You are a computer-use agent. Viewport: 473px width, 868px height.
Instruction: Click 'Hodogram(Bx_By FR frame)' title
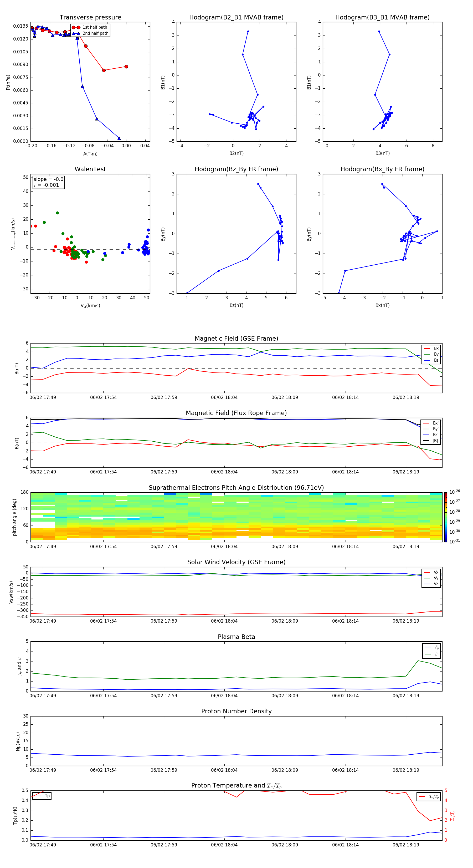(x=382, y=169)
